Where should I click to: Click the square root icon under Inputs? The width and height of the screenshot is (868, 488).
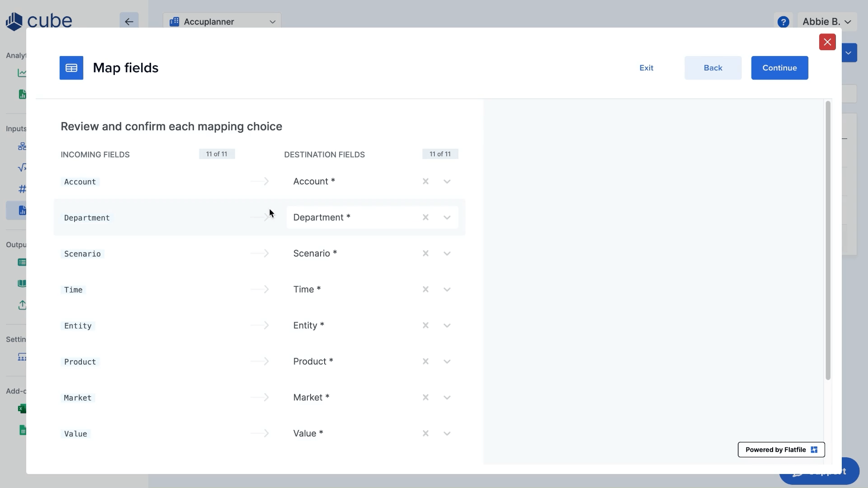click(22, 167)
